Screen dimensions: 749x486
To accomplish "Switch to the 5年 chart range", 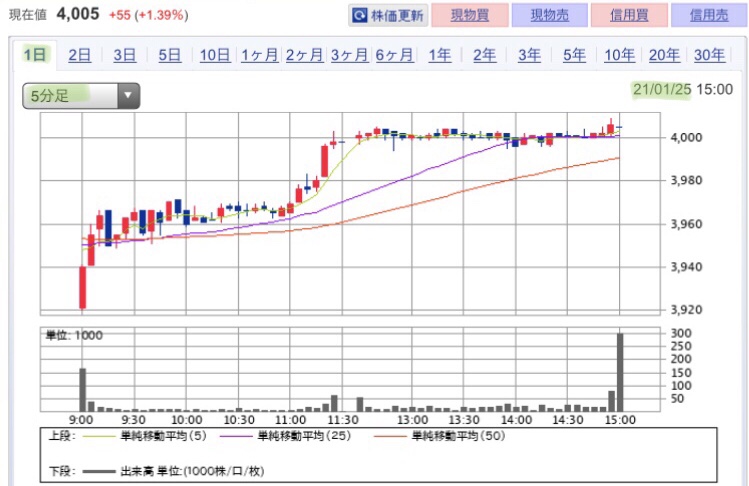I will pos(574,55).
